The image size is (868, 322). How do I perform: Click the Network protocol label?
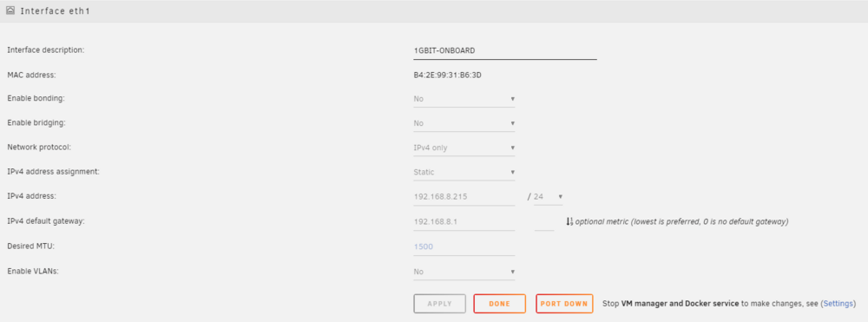click(x=39, y=148)
